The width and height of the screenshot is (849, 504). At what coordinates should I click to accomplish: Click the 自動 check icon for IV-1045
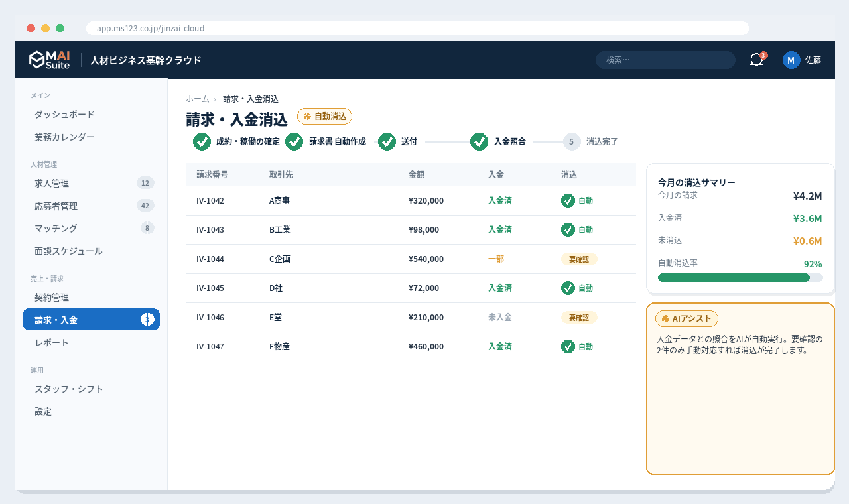(568, 288)
